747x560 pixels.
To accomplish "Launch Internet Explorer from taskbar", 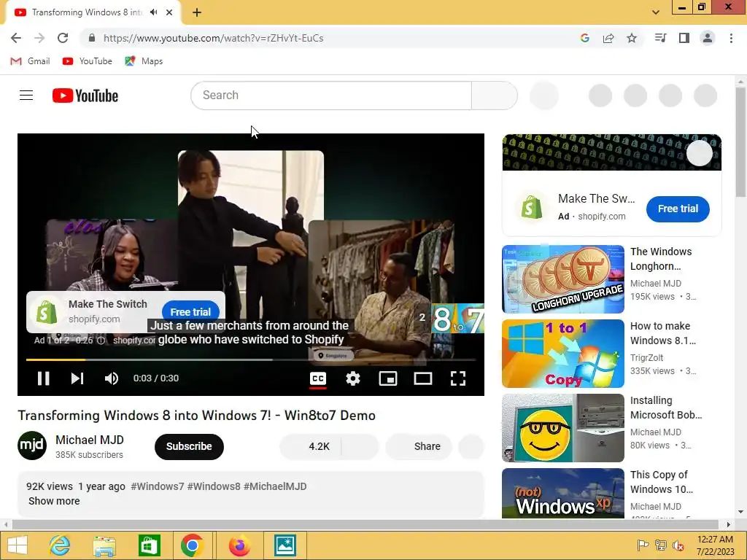I will pos(60,545).
